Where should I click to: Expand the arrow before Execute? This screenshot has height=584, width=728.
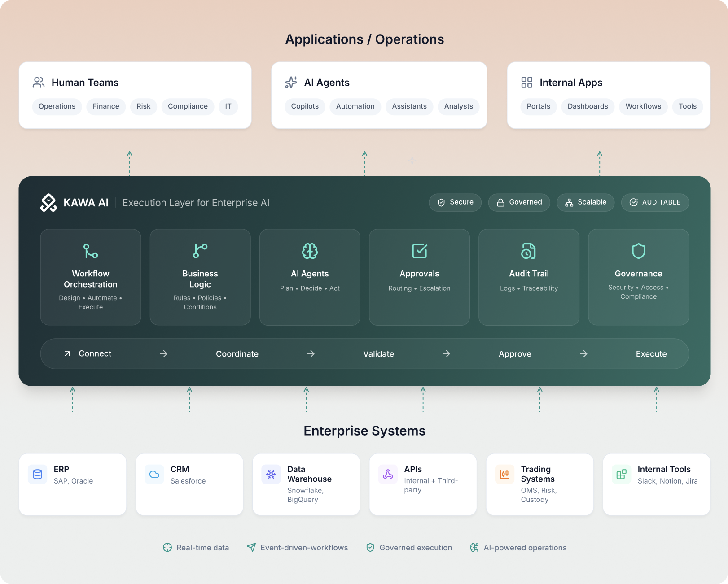583,353
